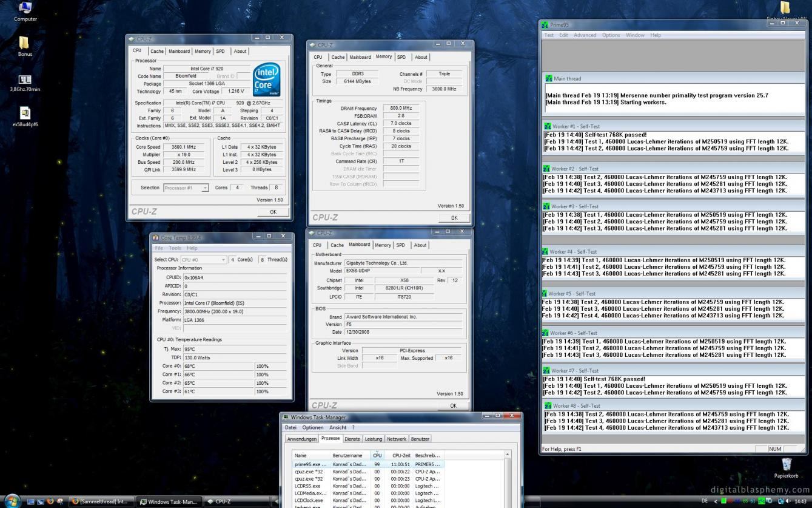
Task: Open Optionen menu in Task-Manager
Action: tap(313, 427)
